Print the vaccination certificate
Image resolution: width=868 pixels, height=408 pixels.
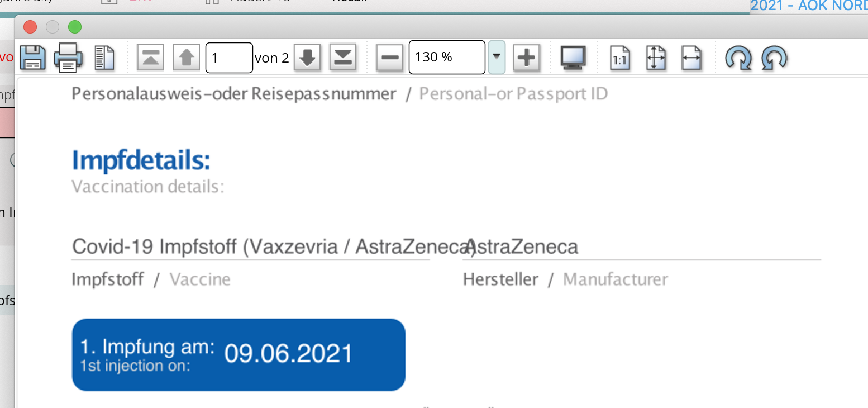point(68,58)
